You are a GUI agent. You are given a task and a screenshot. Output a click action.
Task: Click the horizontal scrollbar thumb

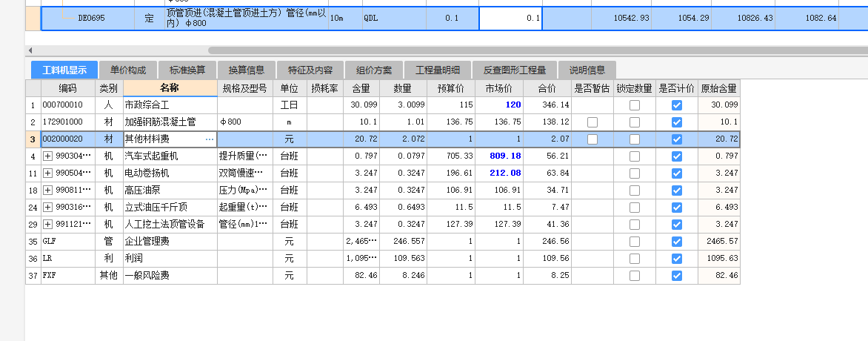coord(537,50)
